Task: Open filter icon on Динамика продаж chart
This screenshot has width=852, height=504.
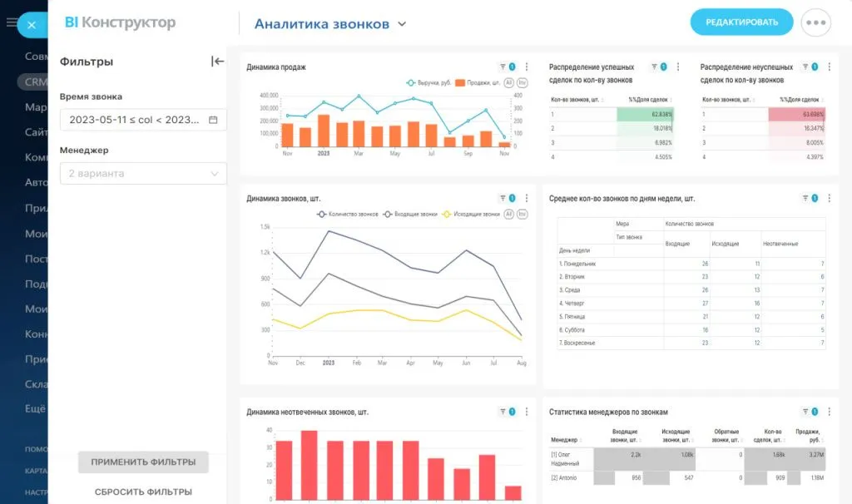Action: [503, 67]
